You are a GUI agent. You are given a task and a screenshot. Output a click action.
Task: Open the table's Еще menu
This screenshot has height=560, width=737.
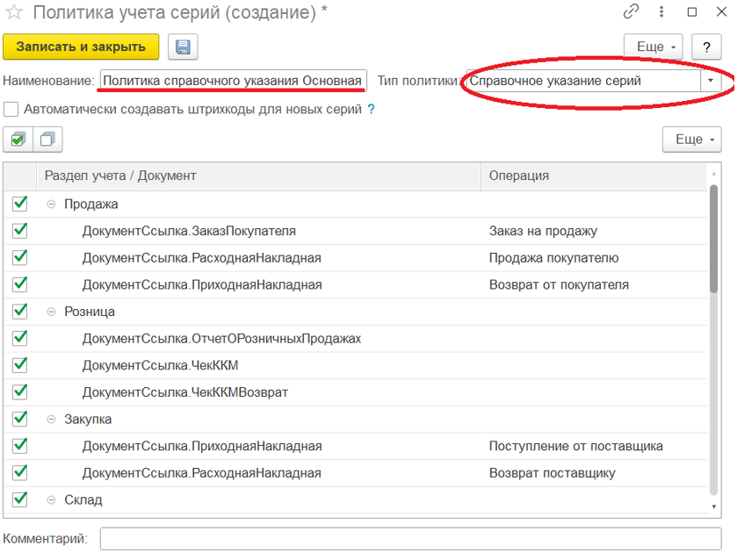pyautogui.click(x=691, y=140)
